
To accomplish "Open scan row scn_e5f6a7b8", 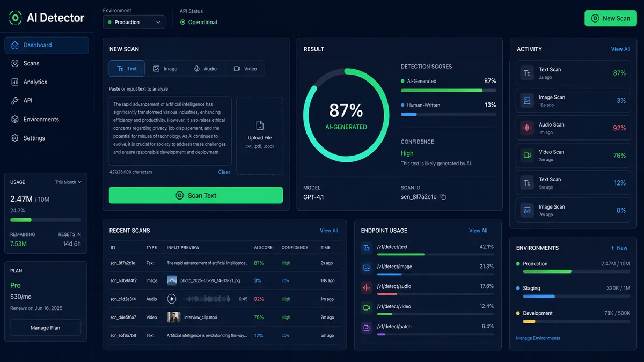I will click(224, 335).
